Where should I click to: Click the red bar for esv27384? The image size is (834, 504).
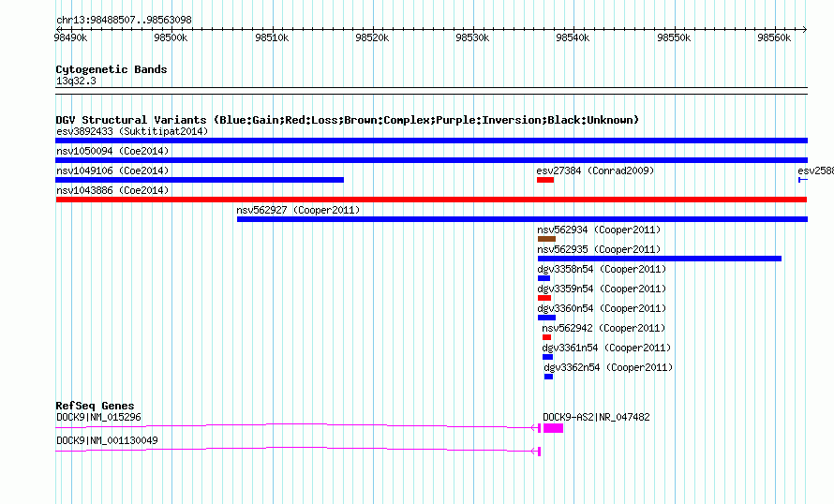click(545, 180)
